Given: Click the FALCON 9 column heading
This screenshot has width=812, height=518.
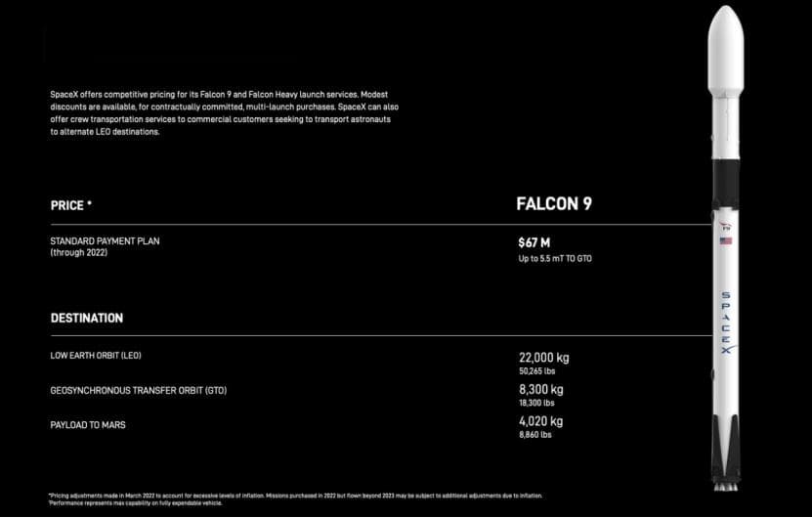Looking at the screenshot, I should (x=554, y=204).
